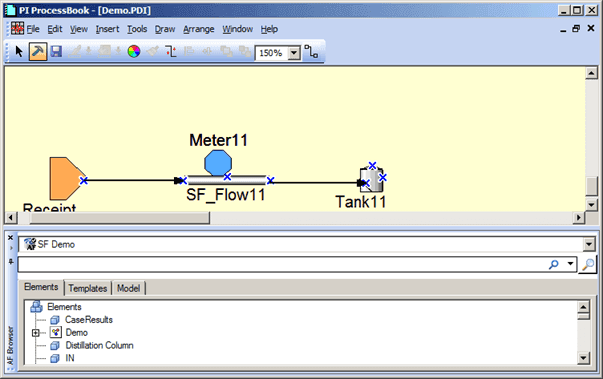The height and width of the screenshot is (379, 603).
Task: Open the File menu
Action: tap(33, 29)
